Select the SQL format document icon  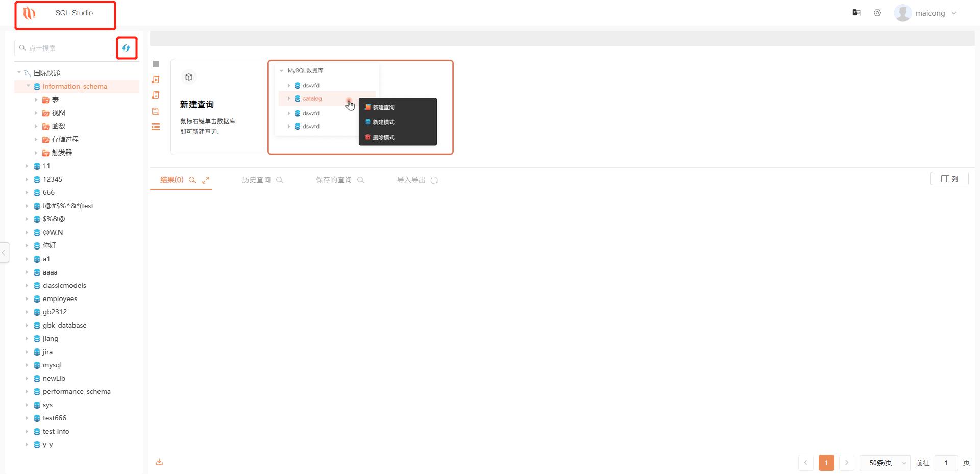pyautogui.click(x=156, y=95)
